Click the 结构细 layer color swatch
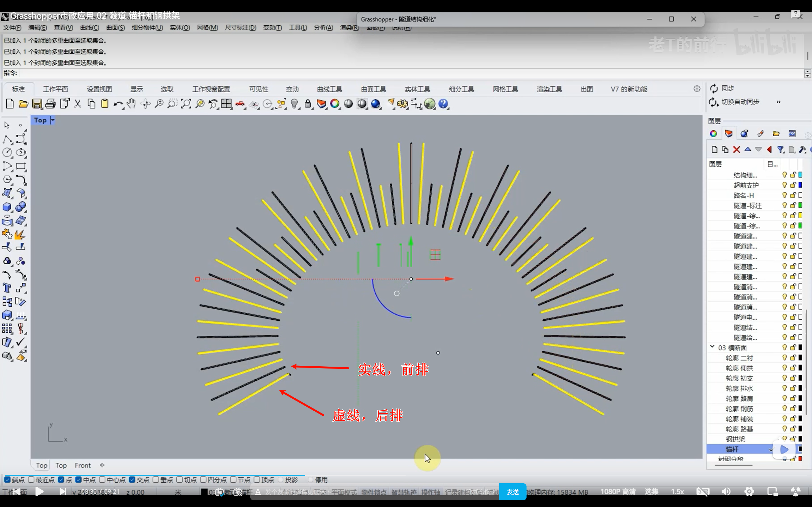Viewport: 812px width, 507px height. 800,175
